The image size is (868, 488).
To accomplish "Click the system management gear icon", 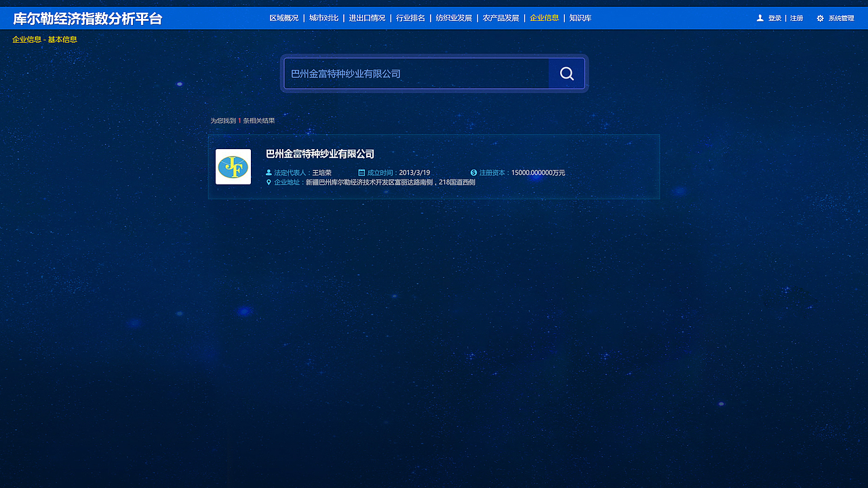I will 820,18.
